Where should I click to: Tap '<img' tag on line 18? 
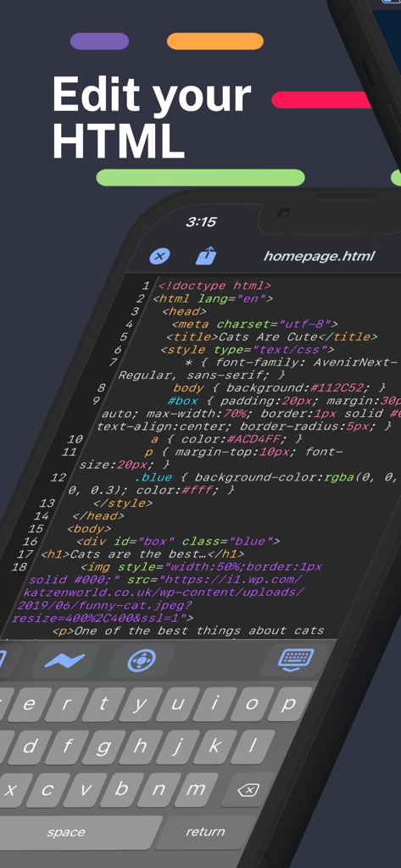[96, 566]
